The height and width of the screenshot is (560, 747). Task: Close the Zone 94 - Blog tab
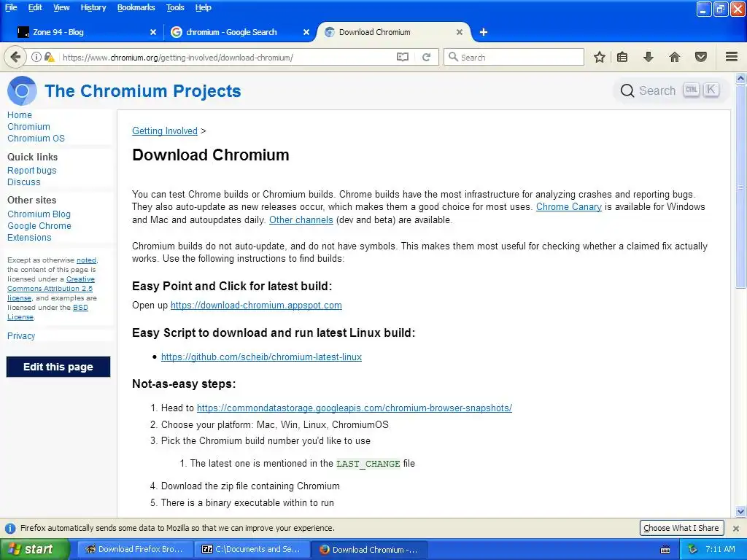(153, 32)
